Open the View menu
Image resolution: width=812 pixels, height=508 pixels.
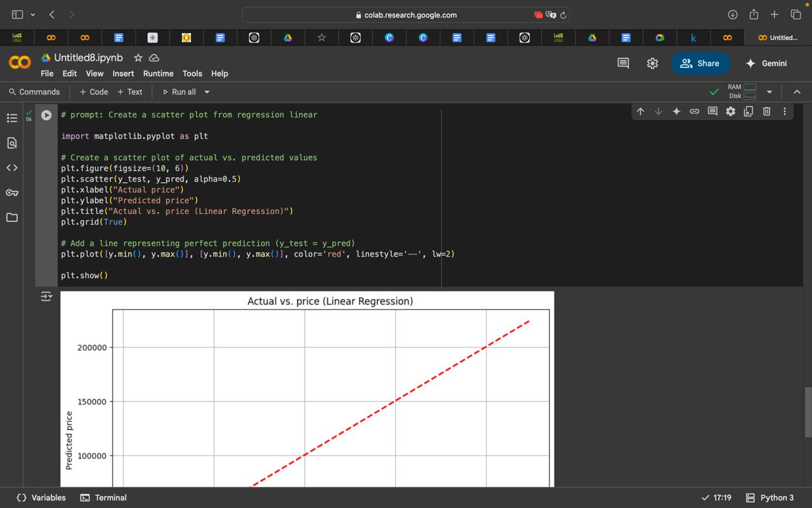(95, 74)
